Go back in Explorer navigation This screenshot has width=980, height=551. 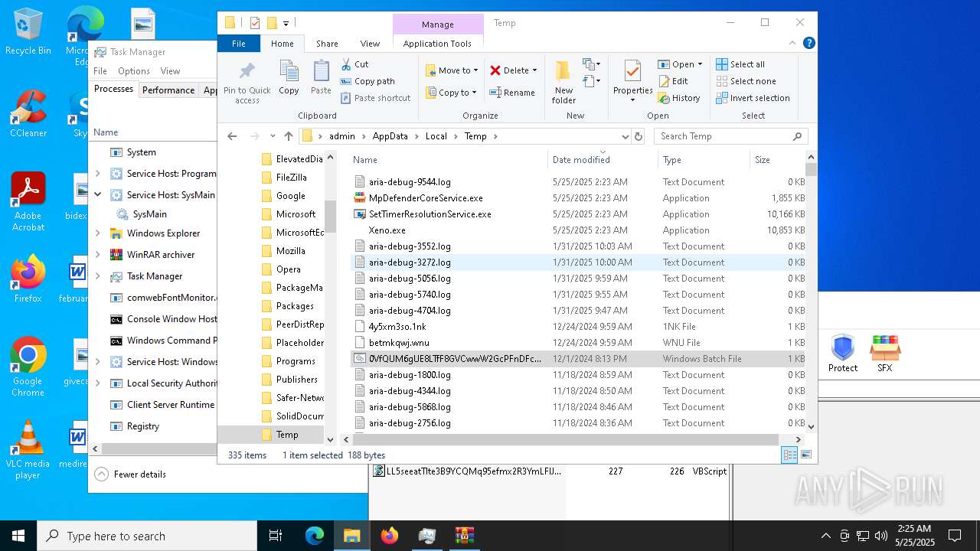pyautogui.click(x=232, y=136)
